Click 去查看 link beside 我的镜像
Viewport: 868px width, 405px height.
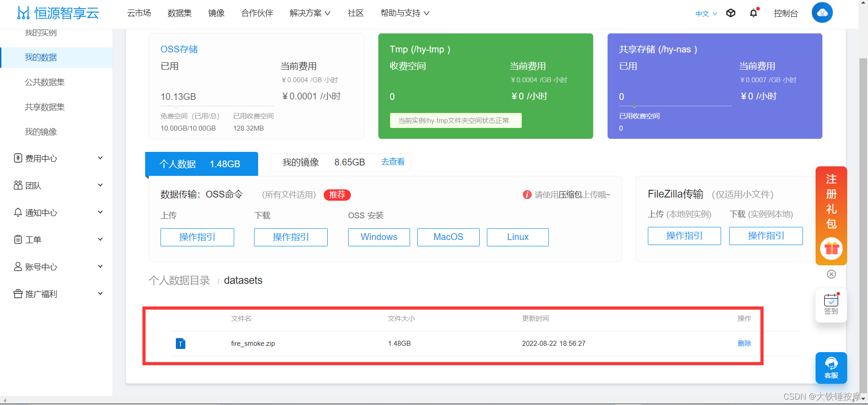(393, 162)
